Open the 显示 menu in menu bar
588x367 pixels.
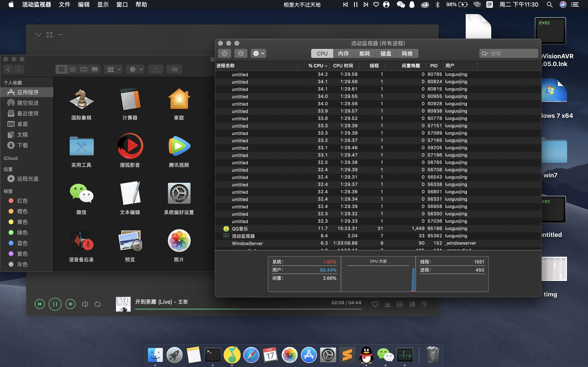pyautogui.click(x=103, y=5)
